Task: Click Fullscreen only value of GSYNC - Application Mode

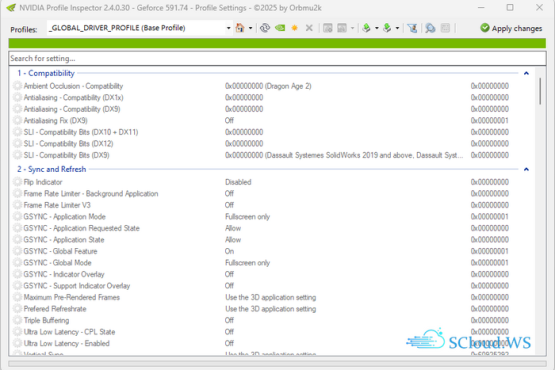Action: click(x=247, y=217)
